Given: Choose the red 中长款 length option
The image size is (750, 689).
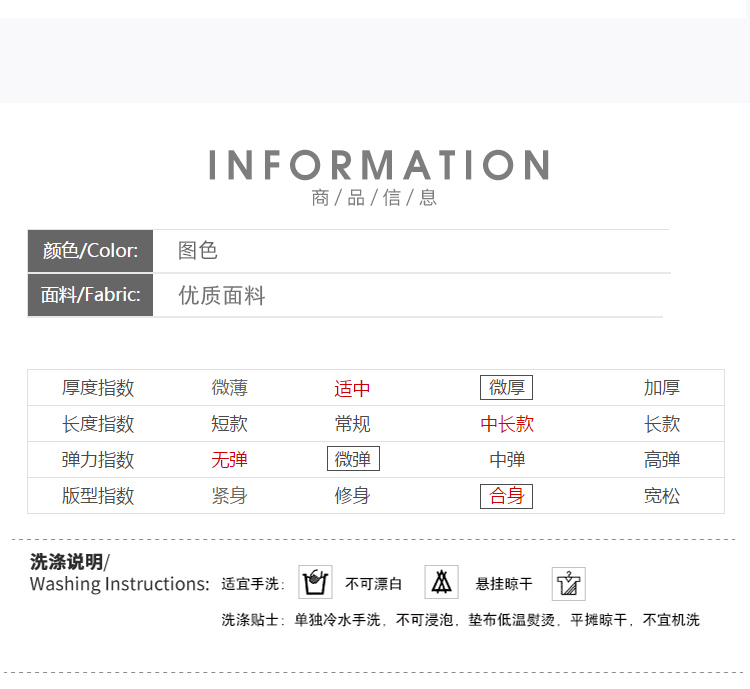Looking at the screenshot, I should coord(507,424).
